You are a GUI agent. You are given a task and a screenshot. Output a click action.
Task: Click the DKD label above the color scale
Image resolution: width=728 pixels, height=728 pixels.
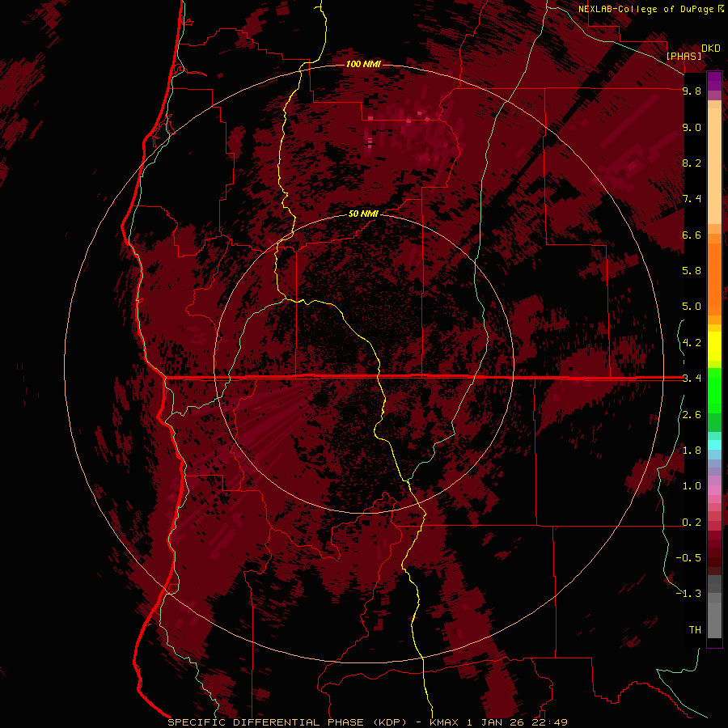(x=711, y=49)
